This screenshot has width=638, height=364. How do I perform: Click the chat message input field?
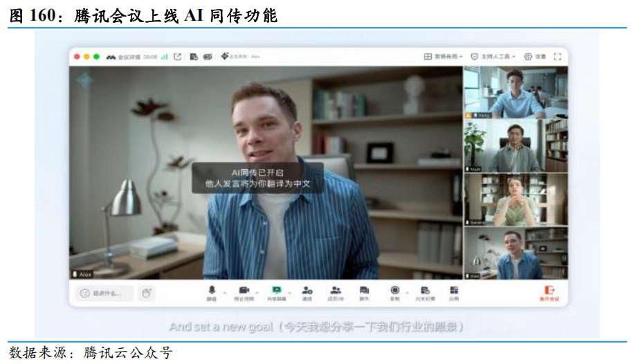click(105, 293)
